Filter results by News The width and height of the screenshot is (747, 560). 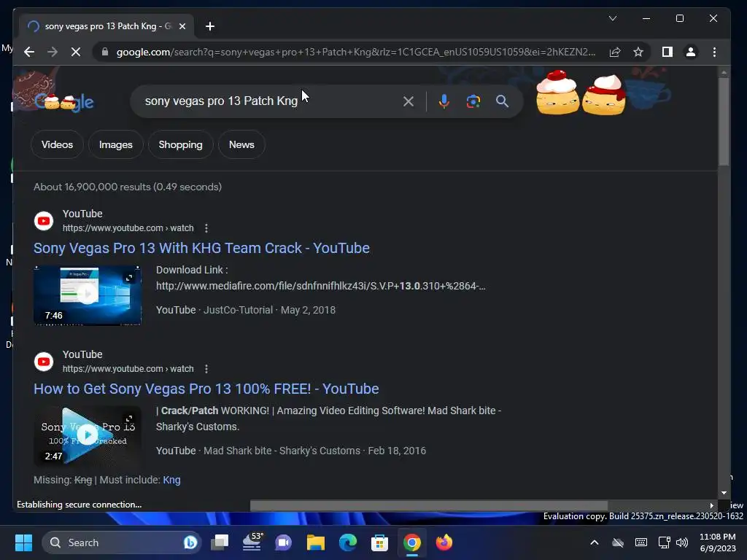pos(241,144)
